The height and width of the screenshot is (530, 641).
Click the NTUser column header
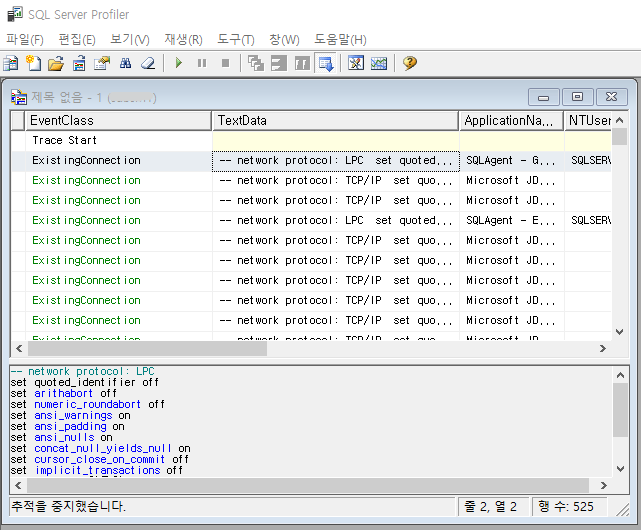coord(588,121)
